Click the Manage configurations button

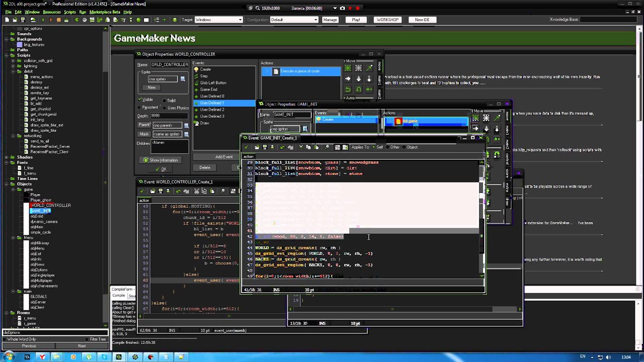330,20
